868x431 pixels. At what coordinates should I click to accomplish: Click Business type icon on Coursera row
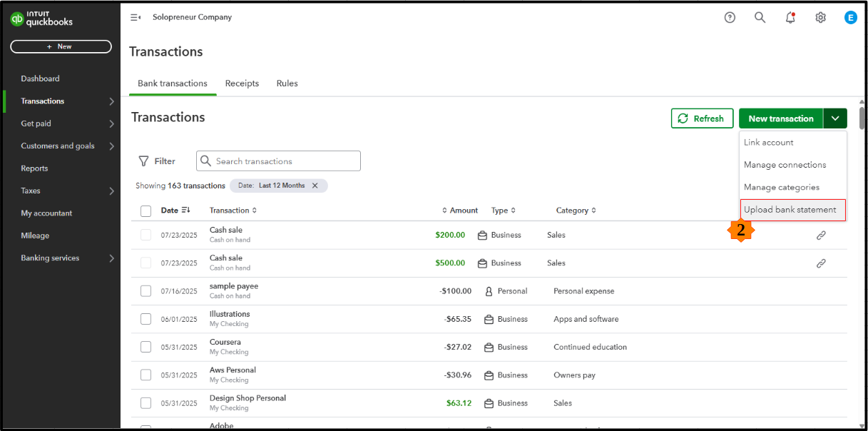(489, 347)
